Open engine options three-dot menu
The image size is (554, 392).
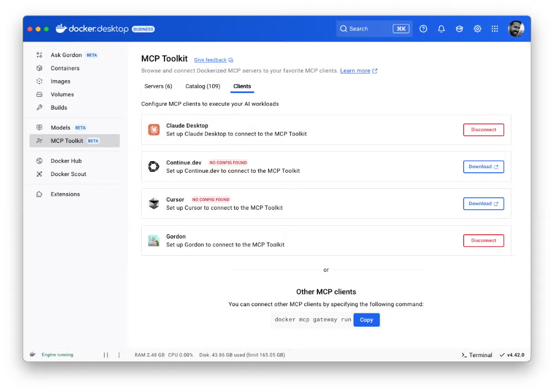pyautogui.click(x=119, y=355)
